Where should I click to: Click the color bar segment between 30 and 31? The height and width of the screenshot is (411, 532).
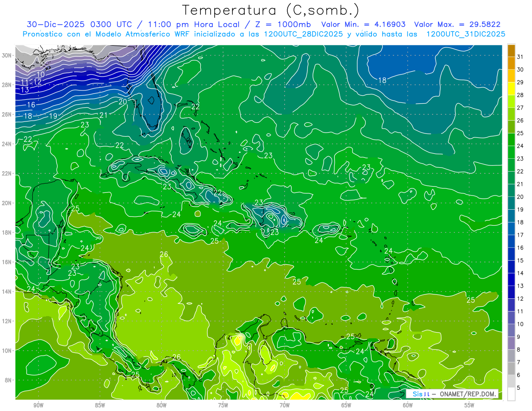pyautogui.click(x=511, y=63)
